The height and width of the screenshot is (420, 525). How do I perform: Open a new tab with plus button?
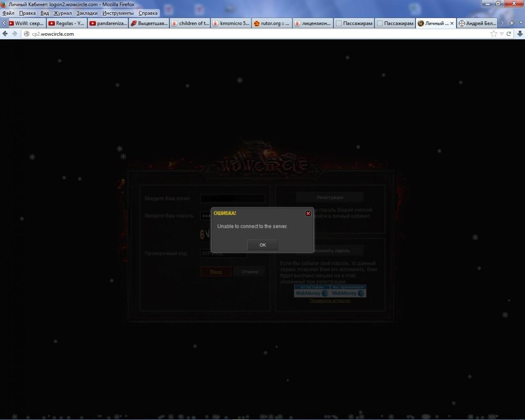point(511,23)
